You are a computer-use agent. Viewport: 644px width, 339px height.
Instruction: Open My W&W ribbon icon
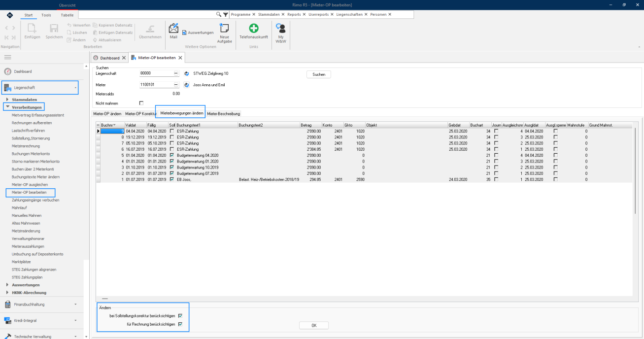281,33
